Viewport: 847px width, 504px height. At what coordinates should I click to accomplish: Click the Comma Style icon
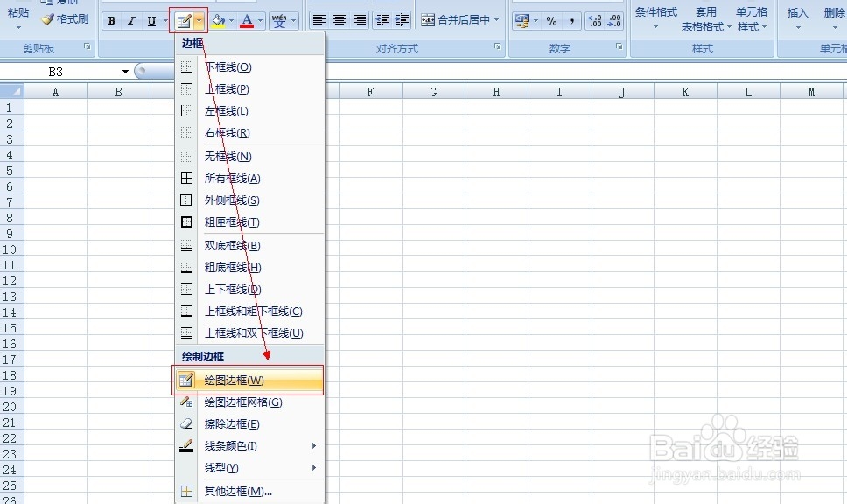573,20
